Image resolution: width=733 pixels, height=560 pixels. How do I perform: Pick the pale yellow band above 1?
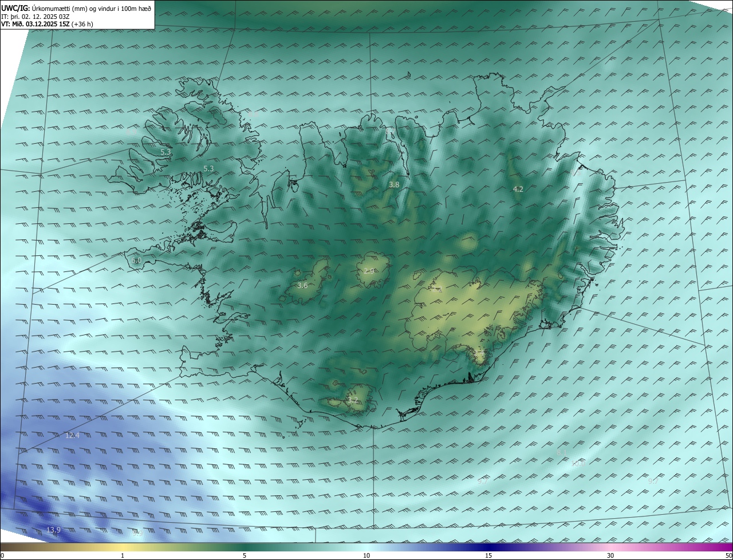click(x=123, y=547)
